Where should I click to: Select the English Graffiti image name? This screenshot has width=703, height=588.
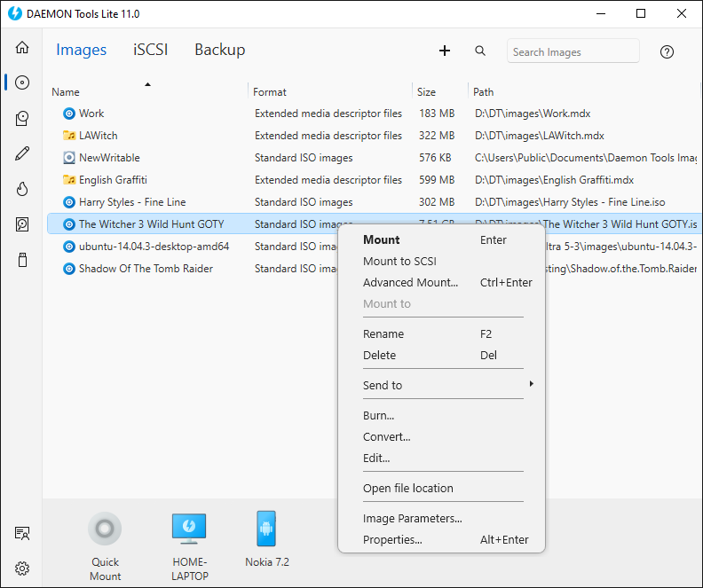click(113, 179)
